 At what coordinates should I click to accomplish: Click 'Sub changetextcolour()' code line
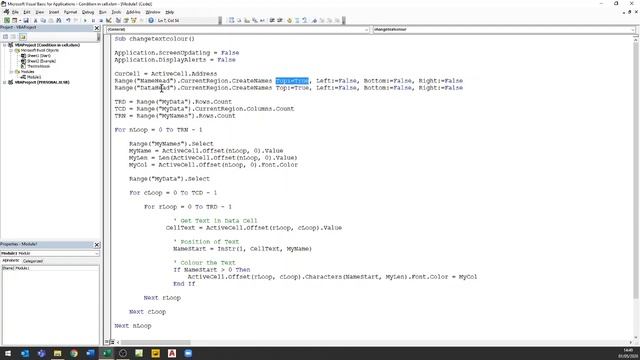tap(155, 39)
